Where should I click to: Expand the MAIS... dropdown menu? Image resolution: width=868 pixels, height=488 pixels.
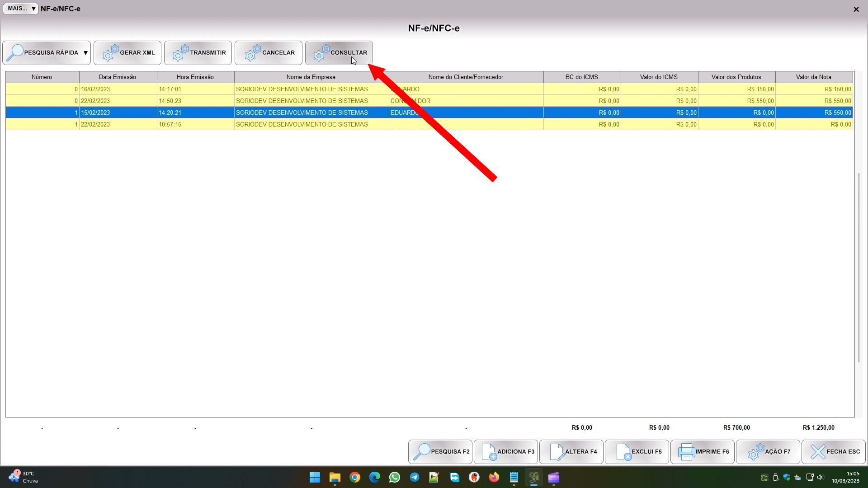pyautogui.click(x=21, y=9)
